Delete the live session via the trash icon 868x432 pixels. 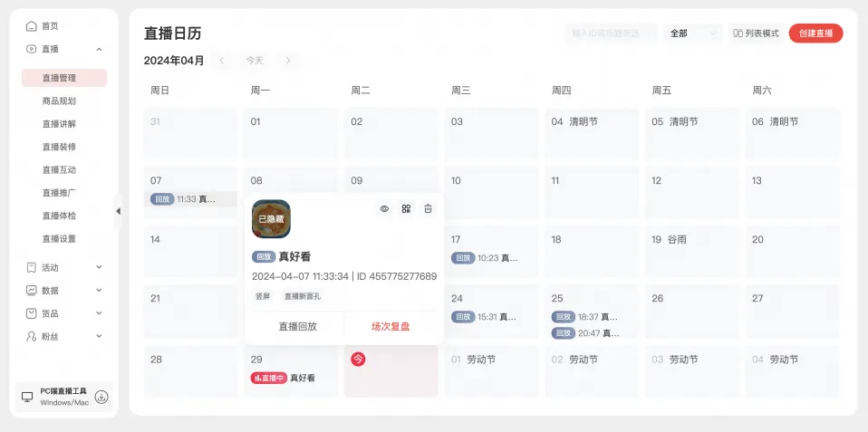click(x=428, y=208)
